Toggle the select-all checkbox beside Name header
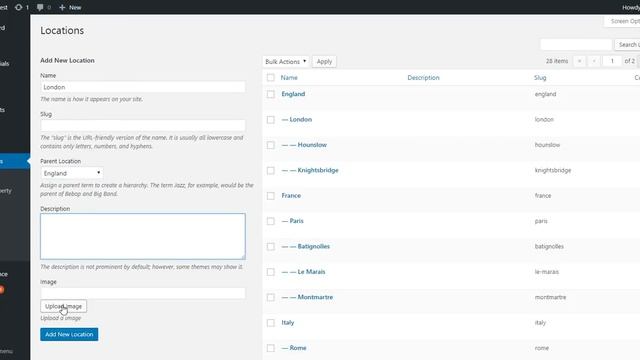The height and width of the screenshot is (360, 640). click(271, 78)
